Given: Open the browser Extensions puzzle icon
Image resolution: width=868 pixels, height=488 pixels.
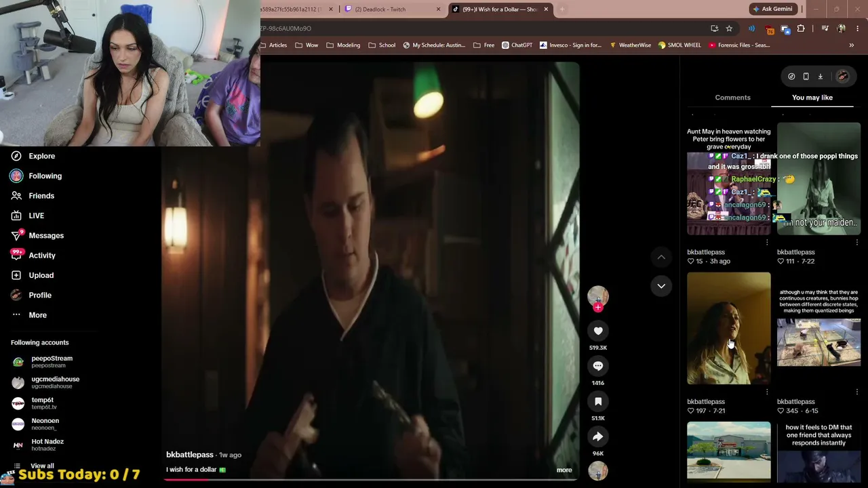Looking at the screenshot, I should pos(801,28).
